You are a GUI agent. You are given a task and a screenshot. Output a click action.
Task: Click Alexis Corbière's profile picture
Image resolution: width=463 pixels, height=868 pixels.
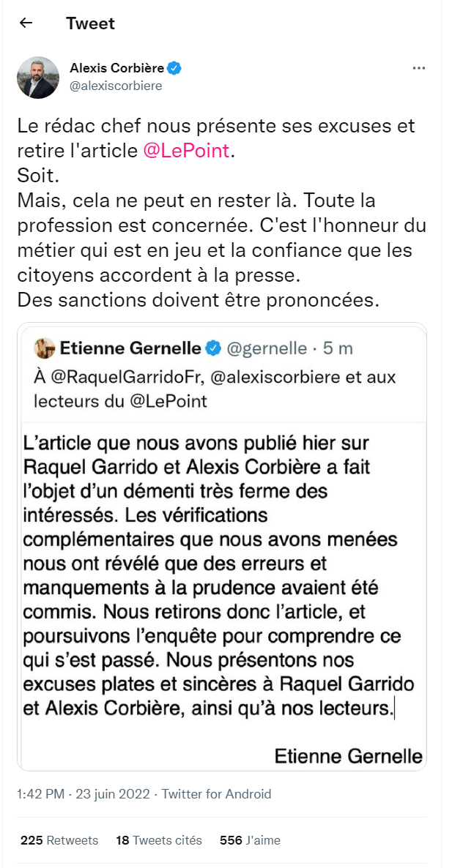(x=38, y=77)
